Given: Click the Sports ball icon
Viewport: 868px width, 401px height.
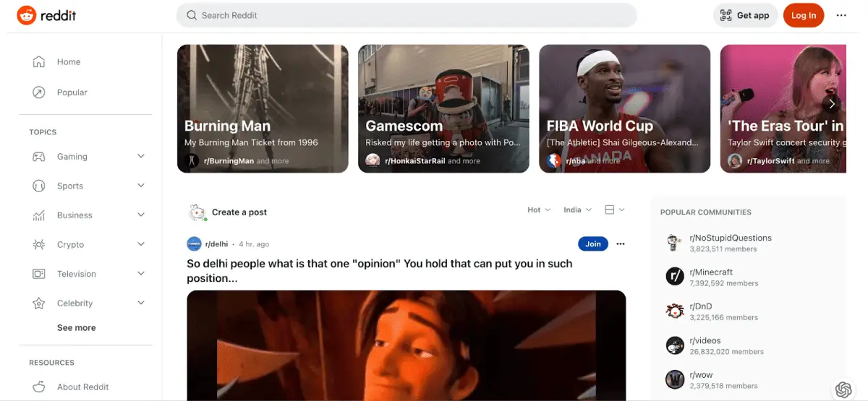Looking at the screenshot, I should coord(39,186).
